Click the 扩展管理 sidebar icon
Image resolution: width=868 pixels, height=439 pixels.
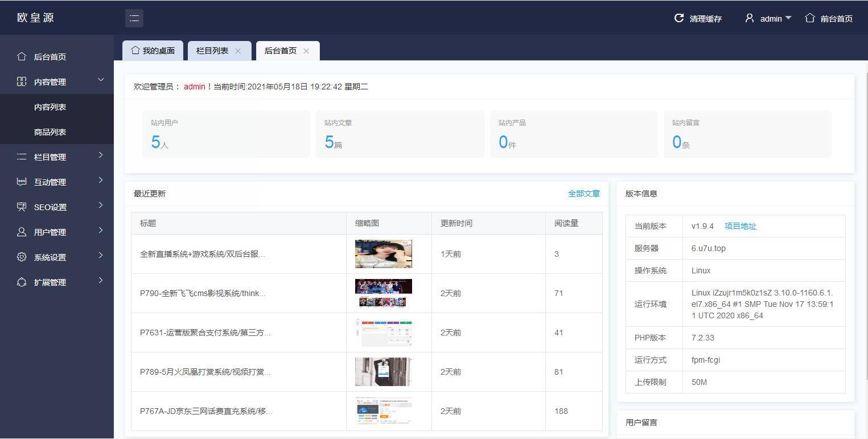(x=22, y=282)
